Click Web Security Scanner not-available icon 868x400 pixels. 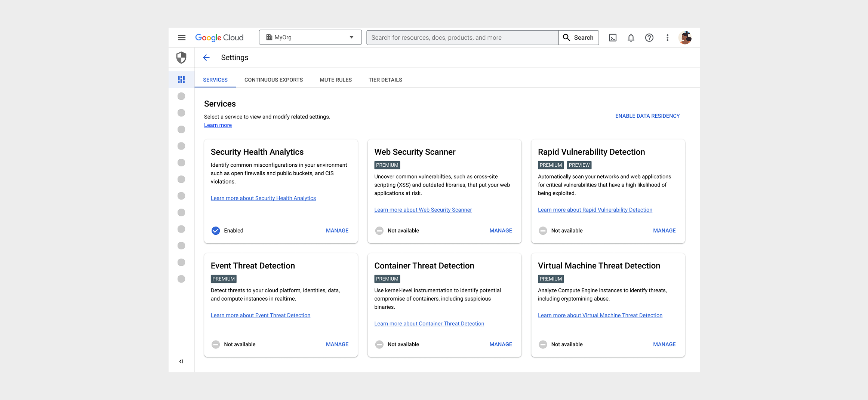pos(379,231)
